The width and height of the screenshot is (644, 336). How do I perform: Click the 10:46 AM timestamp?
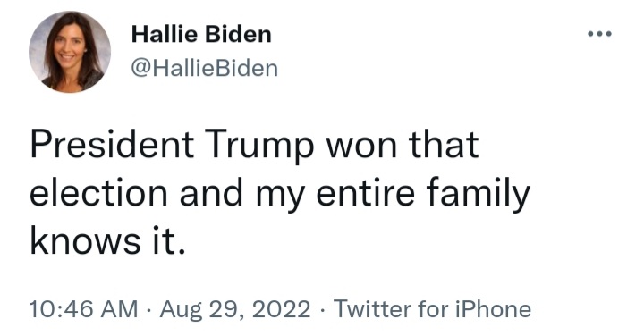(x=84, y=309)
